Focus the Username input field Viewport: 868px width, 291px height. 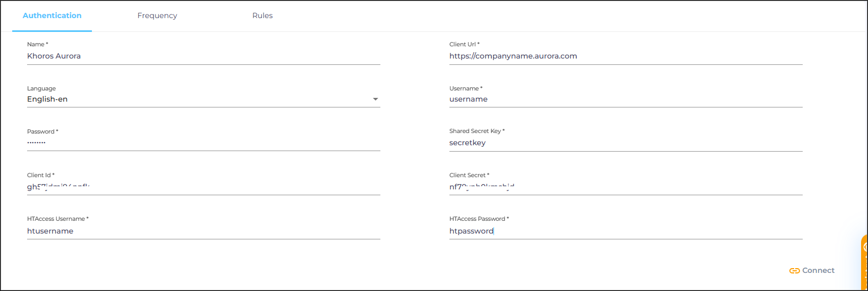[x=625, y=99]
